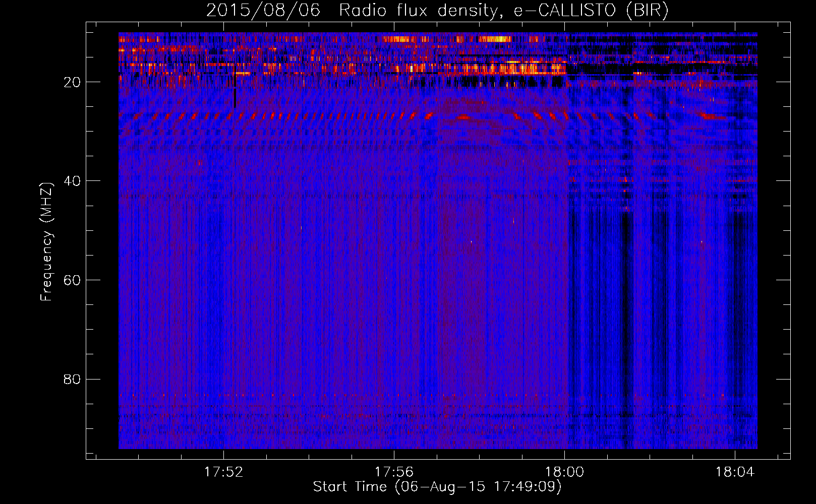Viewport: 816px width, 504px height.
Task: Select the '17:52' time tick label
Action: pyautogui.click(x=223, y=472)
